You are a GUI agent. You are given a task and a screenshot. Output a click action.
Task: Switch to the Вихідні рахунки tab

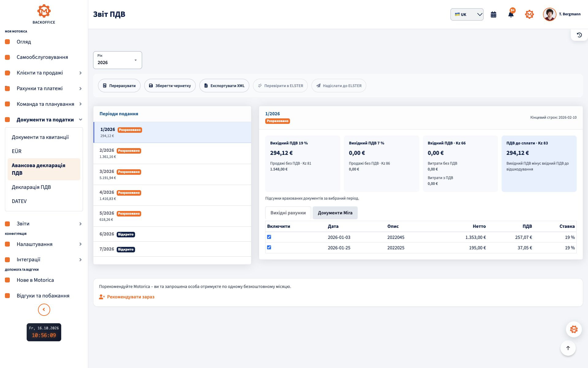pyautogui.click(x=288, y=213)
